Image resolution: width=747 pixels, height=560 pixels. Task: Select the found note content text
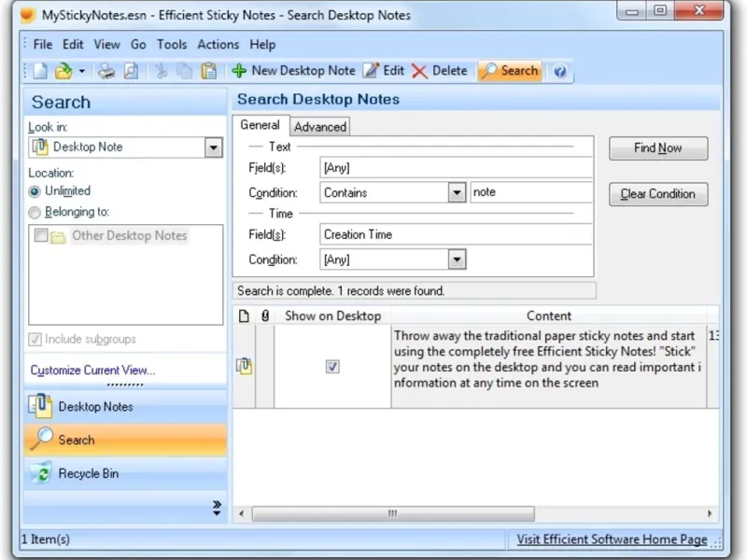547,359
